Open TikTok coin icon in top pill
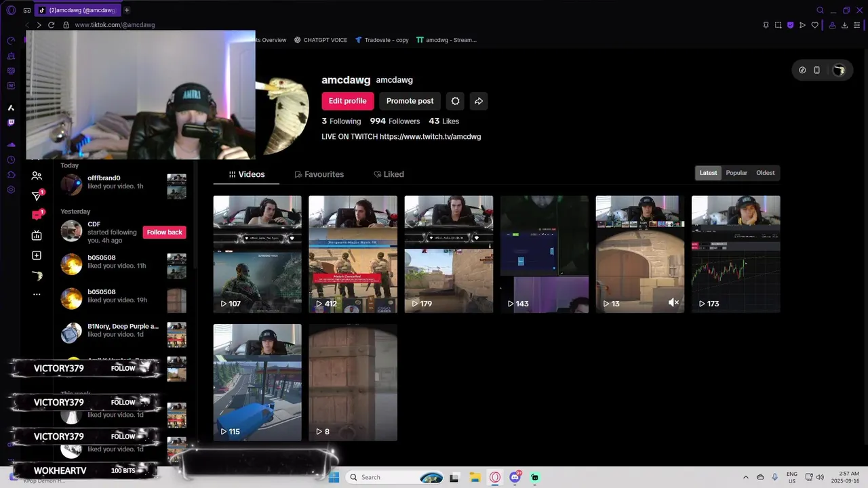The height and width of the screenshot is (488, 868). point(802,70)
